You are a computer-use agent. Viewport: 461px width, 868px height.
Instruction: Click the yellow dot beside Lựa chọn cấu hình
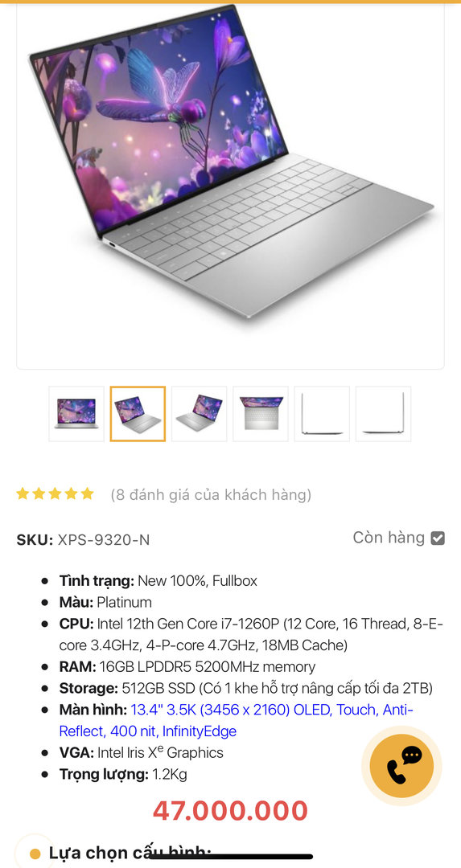click(x=35, y=854)
